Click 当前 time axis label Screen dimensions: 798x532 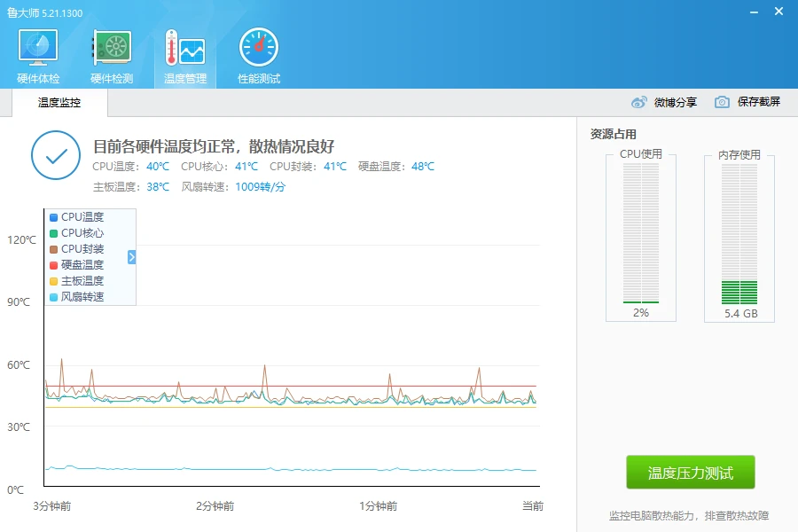pyautogui.click(x=533, y=506)
